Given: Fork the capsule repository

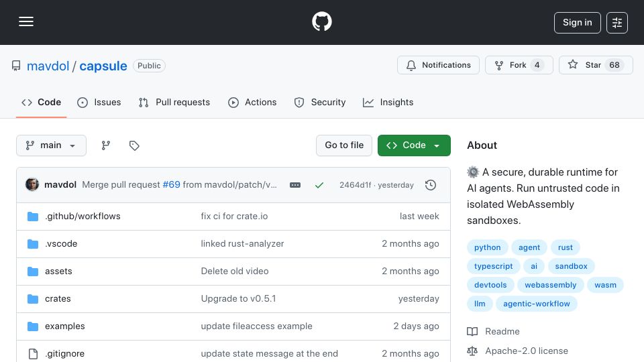Looking at the screenshot, I should tap(519, 65).
